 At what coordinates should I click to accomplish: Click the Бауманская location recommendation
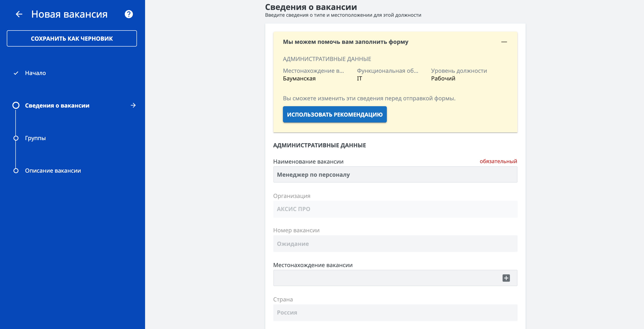click(299, 78)
